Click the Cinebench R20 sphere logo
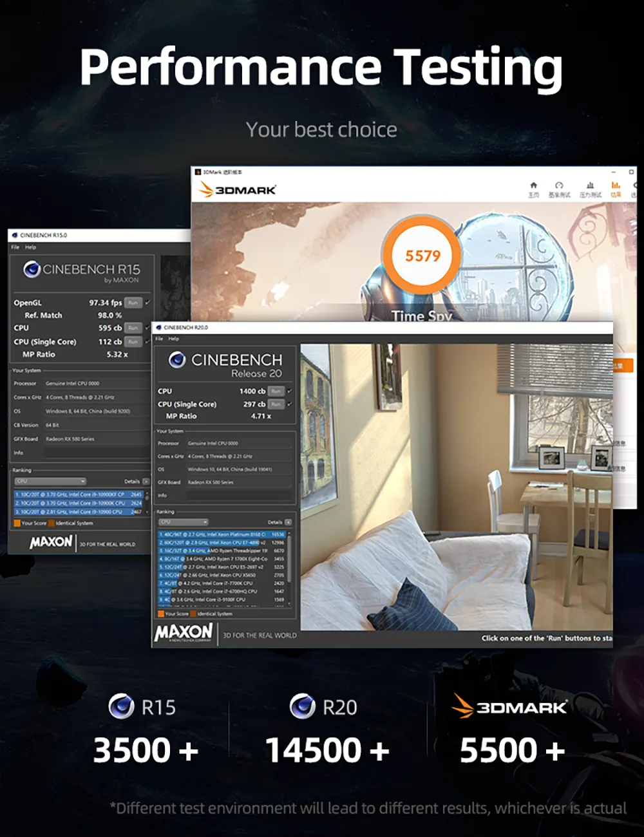The height and width of the screenshot is (837, 644). (x=177, y=360)
